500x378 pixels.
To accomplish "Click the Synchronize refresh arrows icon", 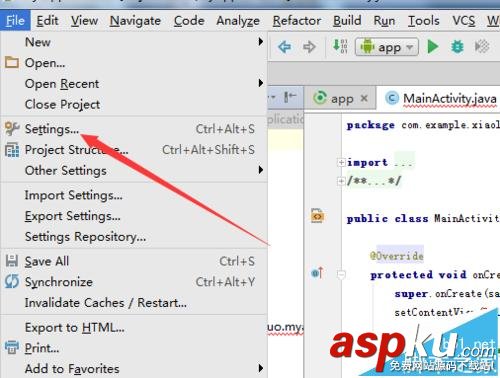I will coord(12,282).
